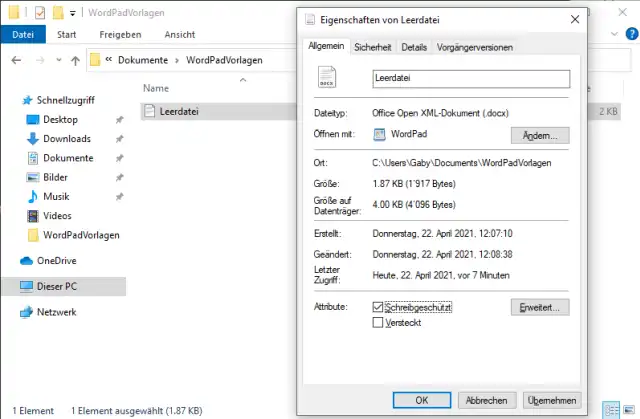Expand the ribbon chevron next to help
The width and height of the screenshot is (640, 419).
[614, 34]
